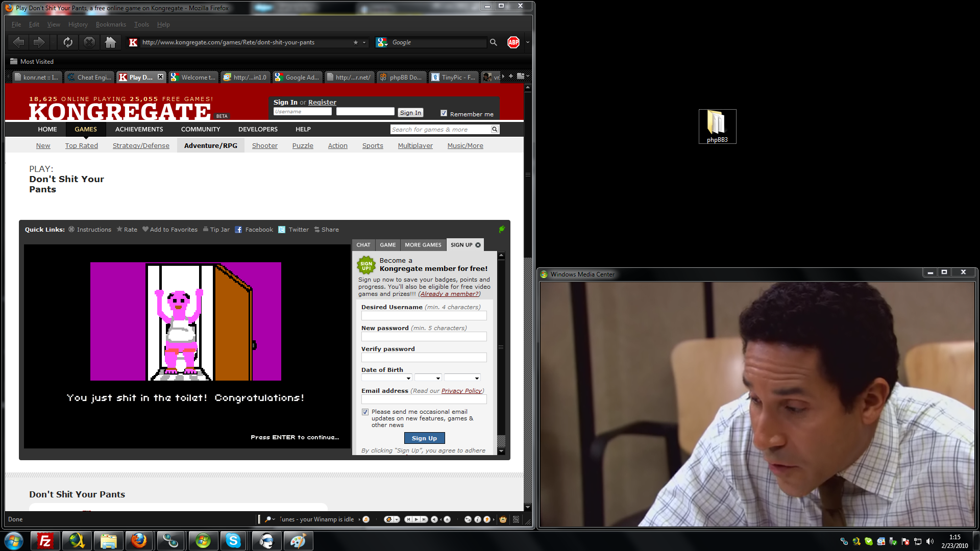Launch Skype from the taskbar
Screen dimensions: 980x551
[233, 541]
